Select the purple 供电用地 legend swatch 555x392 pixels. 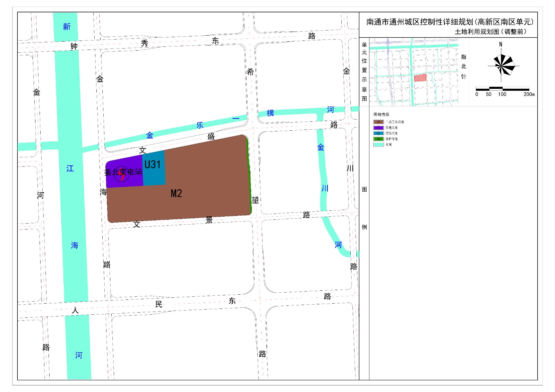378,128
